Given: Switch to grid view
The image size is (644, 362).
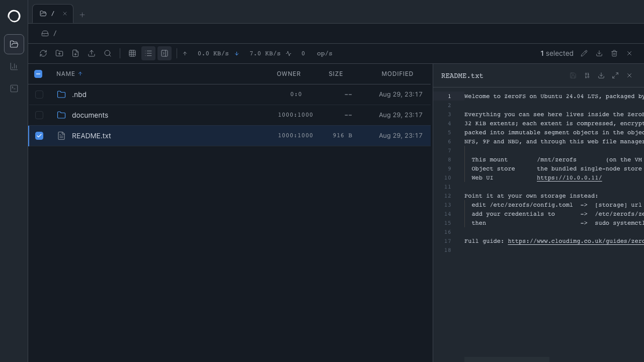Looking at the screenshot, I should click(x=132, y=53).
